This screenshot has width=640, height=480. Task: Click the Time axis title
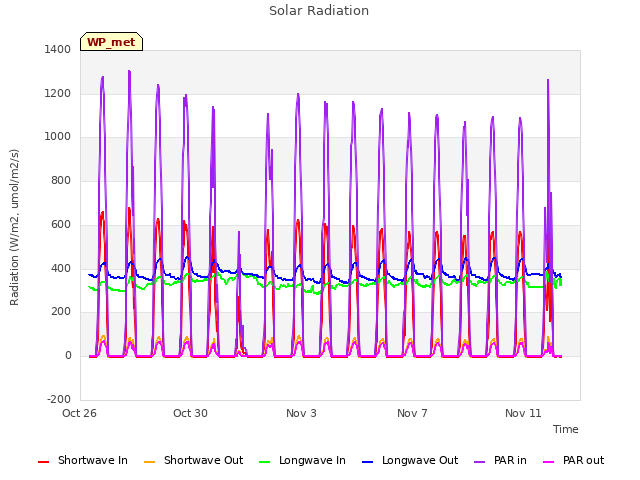click(x=566, y=429)
